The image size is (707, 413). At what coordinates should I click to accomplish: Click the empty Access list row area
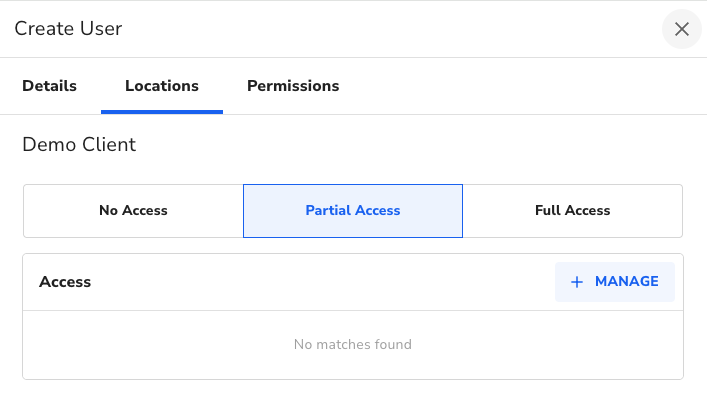(150, 344)
